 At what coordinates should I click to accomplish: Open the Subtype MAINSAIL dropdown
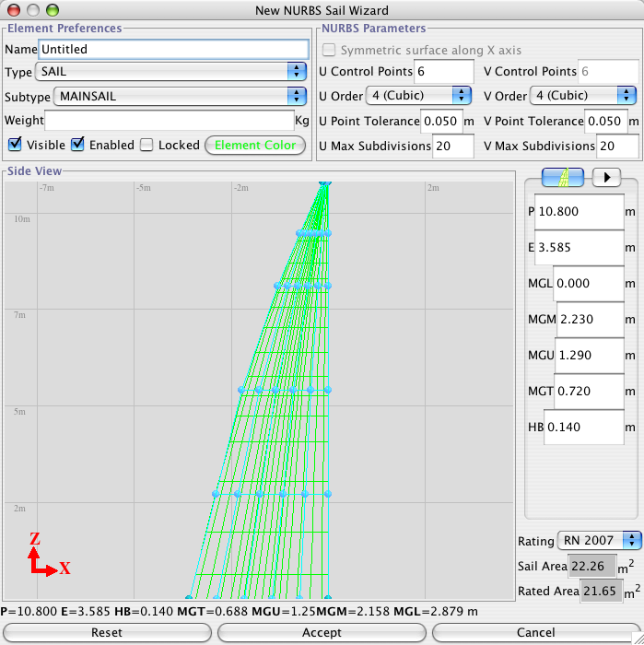[x=180, y=96]
